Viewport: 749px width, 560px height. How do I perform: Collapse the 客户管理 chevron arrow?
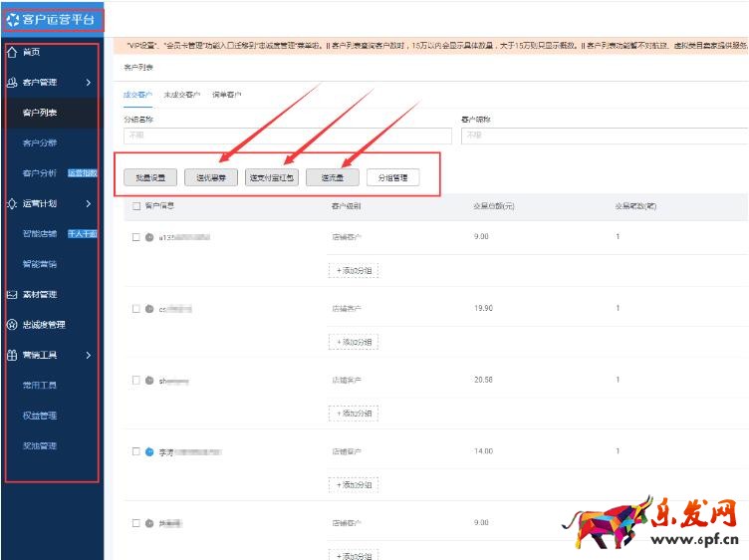click(x=89, y=83)
